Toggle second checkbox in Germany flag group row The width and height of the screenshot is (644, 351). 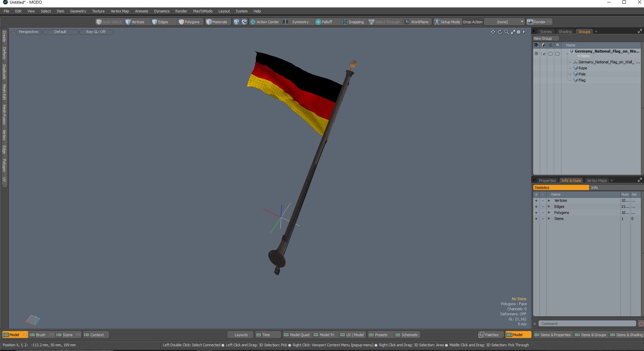pos(557,54)
